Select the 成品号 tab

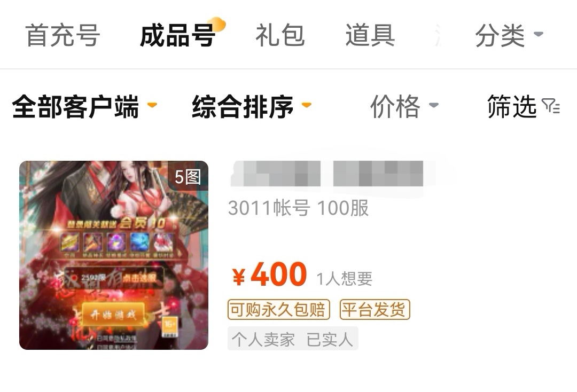point(177,35)
